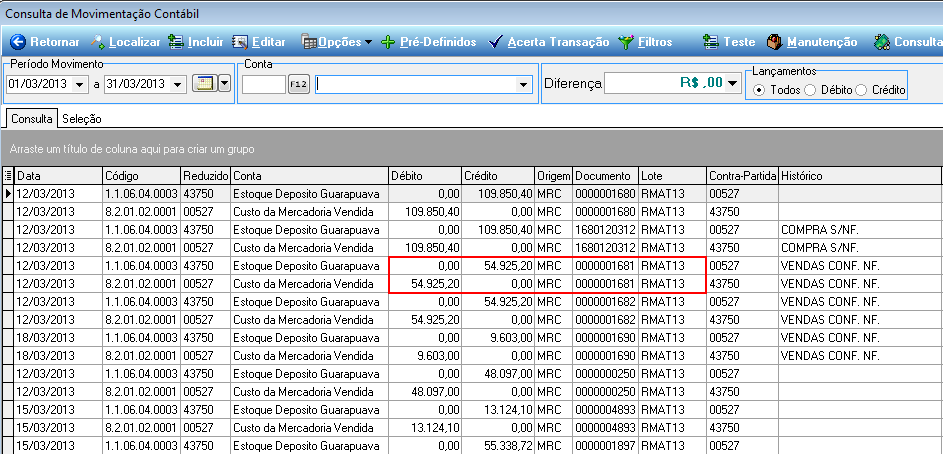Screen dimensions: 943x454
Task: Select the current row indicator arrow
Action: point(8,193)
